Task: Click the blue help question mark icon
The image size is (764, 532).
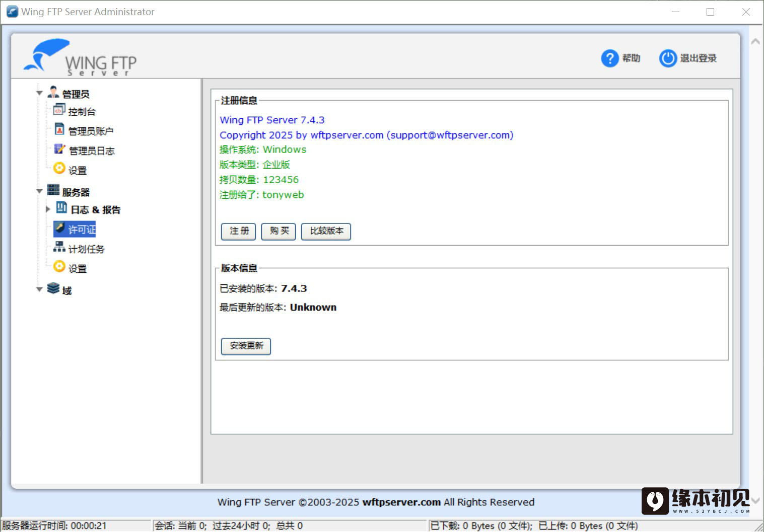Action: (x=609, y=58)
